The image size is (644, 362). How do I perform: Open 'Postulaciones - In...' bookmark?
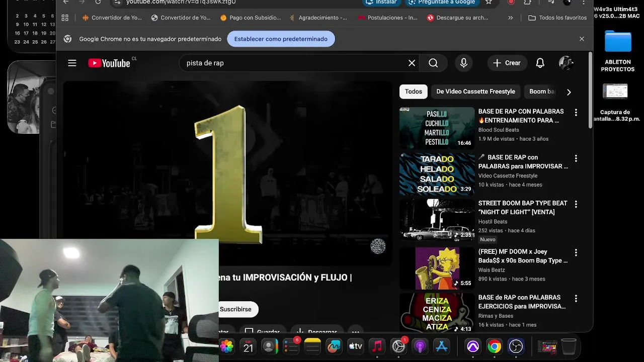387,18
